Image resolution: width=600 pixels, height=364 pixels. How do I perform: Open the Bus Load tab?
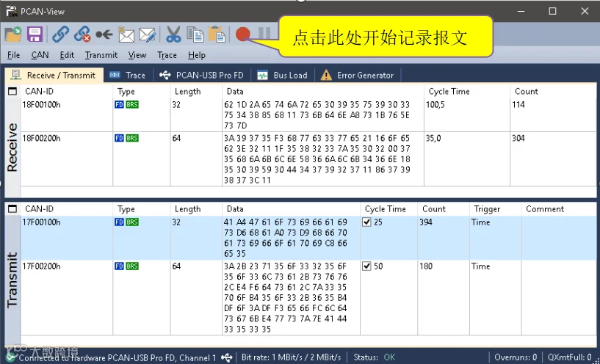282,76
